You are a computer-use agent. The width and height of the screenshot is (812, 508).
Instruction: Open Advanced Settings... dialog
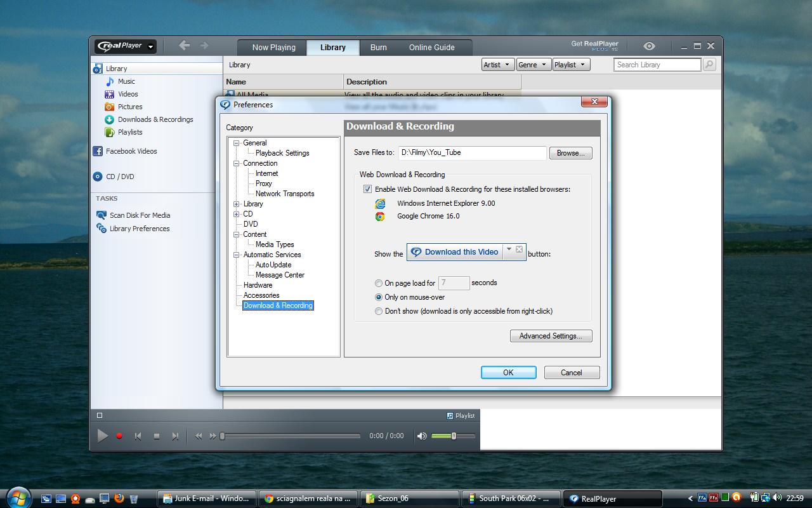[x=551, y=336]
